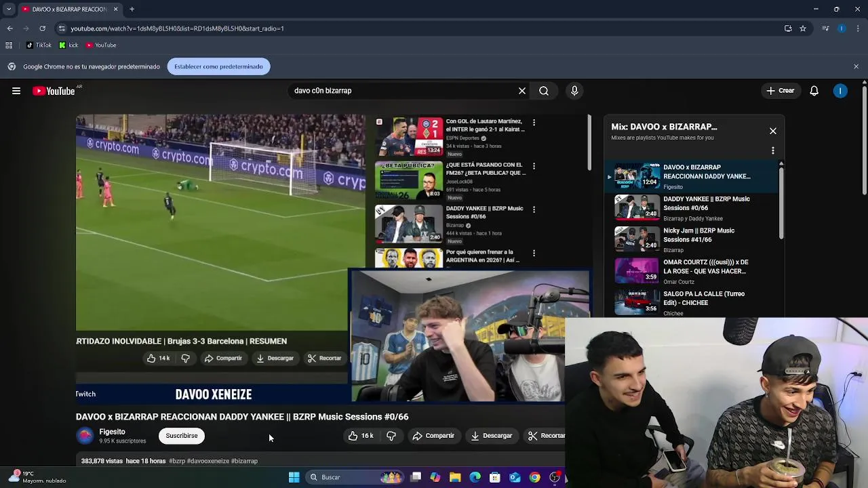The image size is (868, 488).
Task: Click in the YouTube search field
Action: pos(401,91)
